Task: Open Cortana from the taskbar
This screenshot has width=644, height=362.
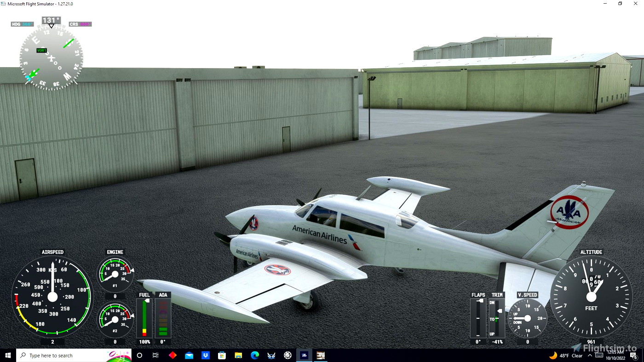Action: 139,355
